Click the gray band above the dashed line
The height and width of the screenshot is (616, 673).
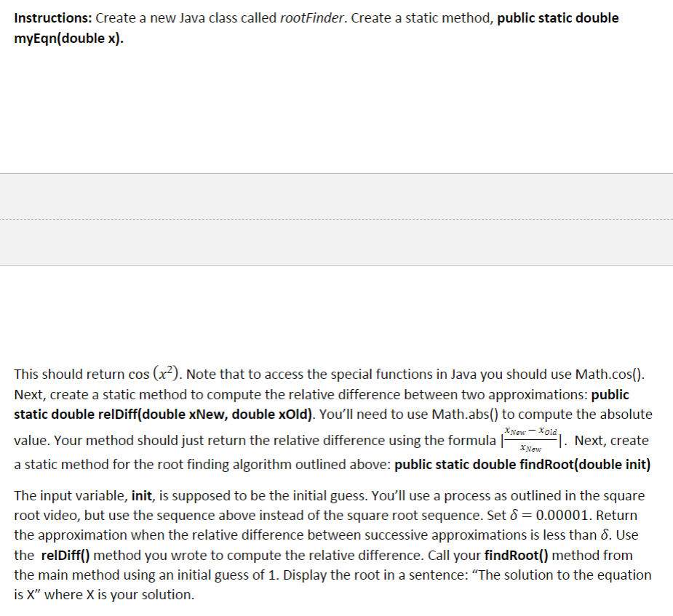coord(336,196)
